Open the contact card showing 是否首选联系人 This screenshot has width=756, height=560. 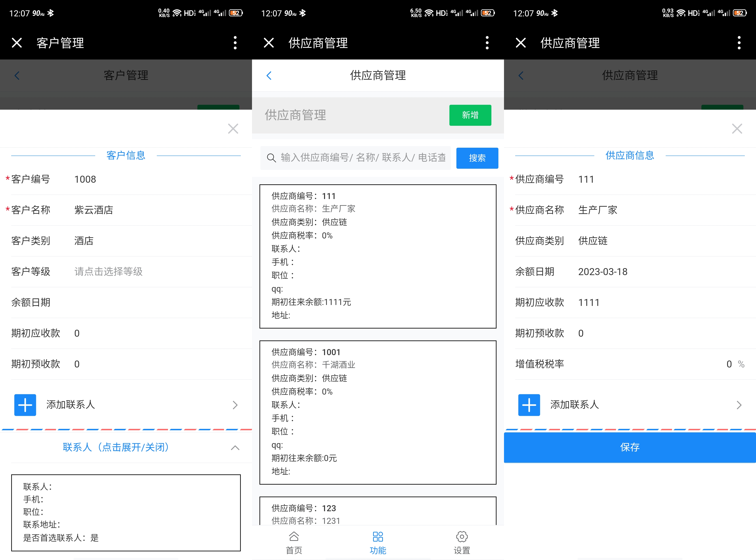pyautogui.click(x=126, y=513)
